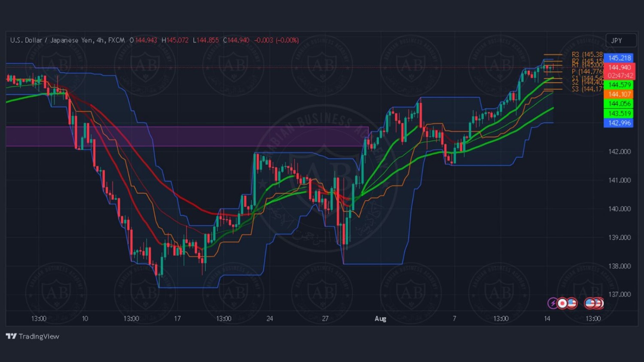644x362 pixels.
Task: Click date 7 on the time axis
Action: (x=454, y=319)
